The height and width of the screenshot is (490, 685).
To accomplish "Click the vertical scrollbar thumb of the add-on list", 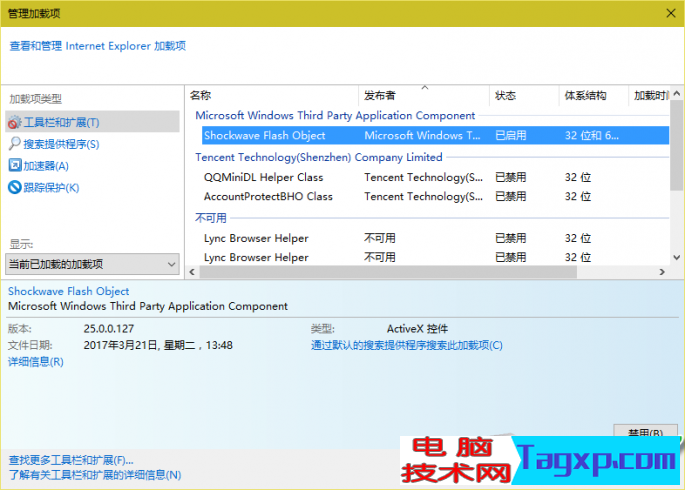I will pyautogui.click(x=676, y=145).
